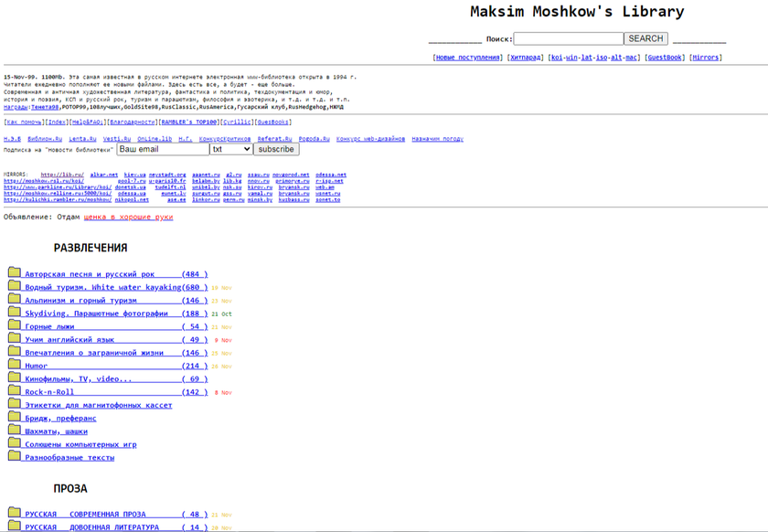
Task: Open Горные лыжи section link
Action: (x=116, y=326)
